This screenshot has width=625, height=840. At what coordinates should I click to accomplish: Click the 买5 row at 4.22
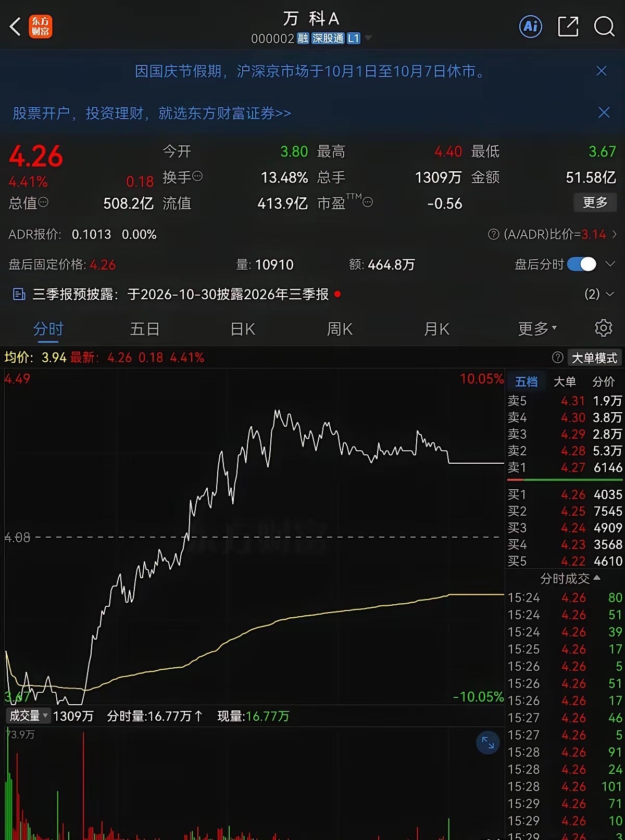point(565,561)
